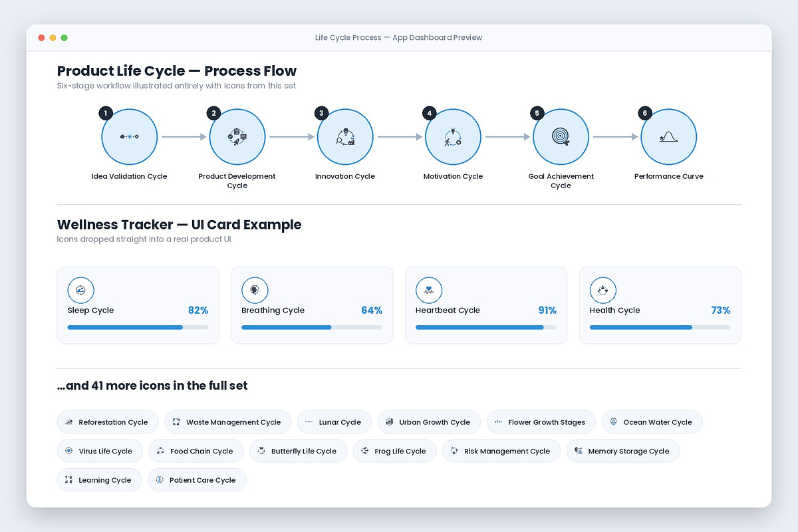
Task: Click the Innovation Cycle lightbulb icon
Action: tap(345, 136)
